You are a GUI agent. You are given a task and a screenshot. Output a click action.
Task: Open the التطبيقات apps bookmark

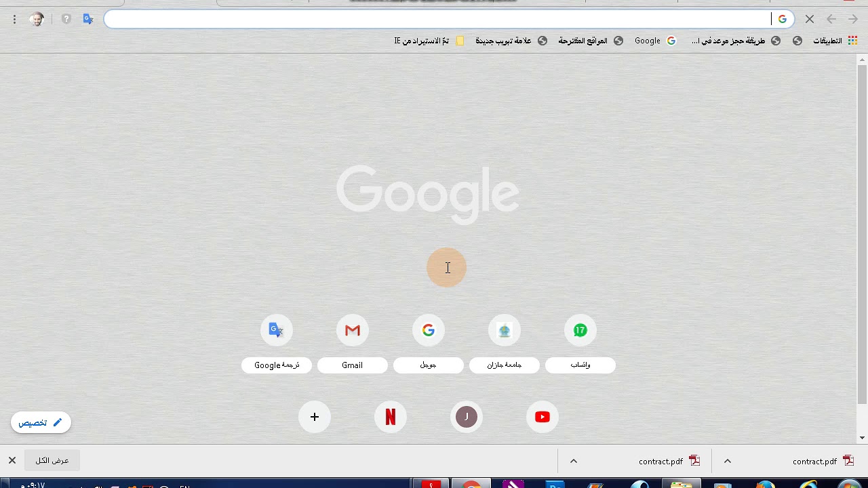click(x=835, y=41)
